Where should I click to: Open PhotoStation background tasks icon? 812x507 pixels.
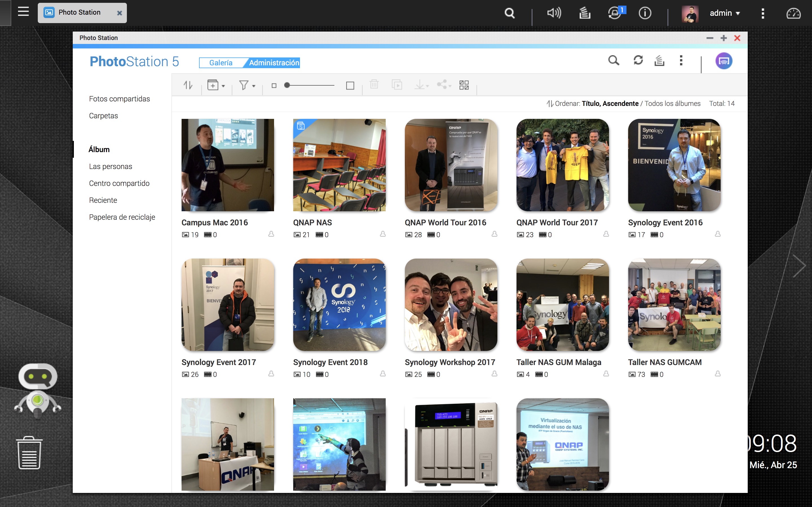tap(659, 61)
